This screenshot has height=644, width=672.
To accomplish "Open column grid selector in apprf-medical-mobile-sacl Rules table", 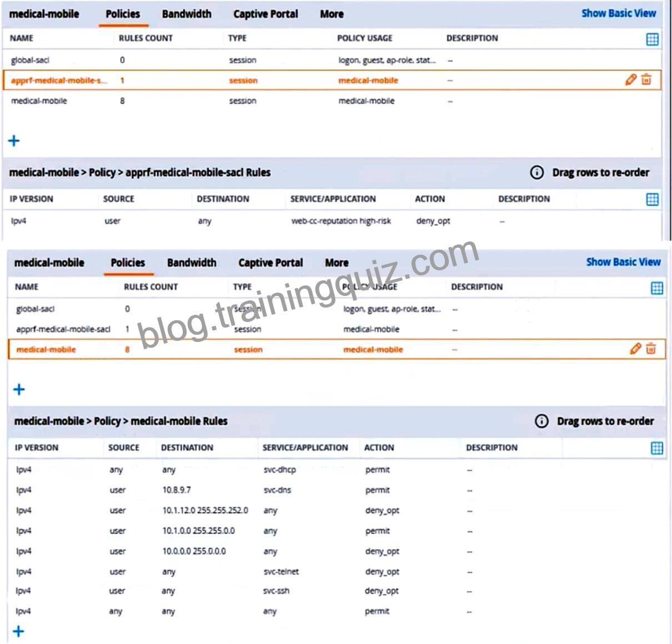I will (653, 199).
